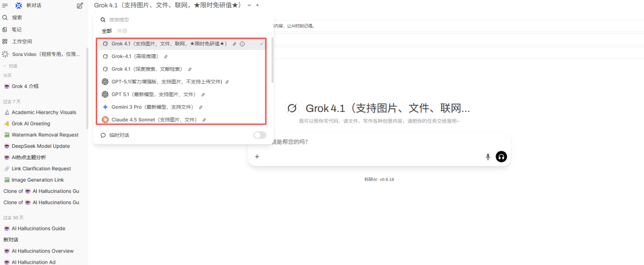Screen dimensions: 644x265
Task: Open 工作空间 workspace in the sidebar
Action: point(17,42)
